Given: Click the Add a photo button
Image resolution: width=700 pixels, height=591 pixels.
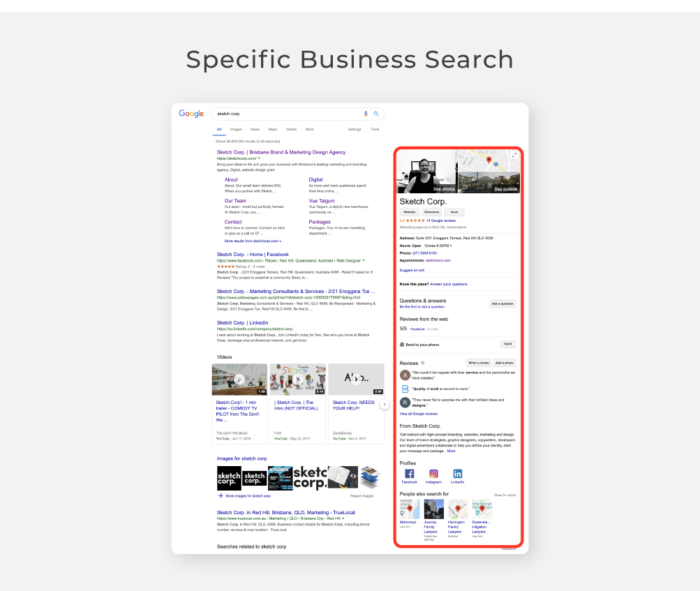Looking at the screenshot, I should point(505,363).
